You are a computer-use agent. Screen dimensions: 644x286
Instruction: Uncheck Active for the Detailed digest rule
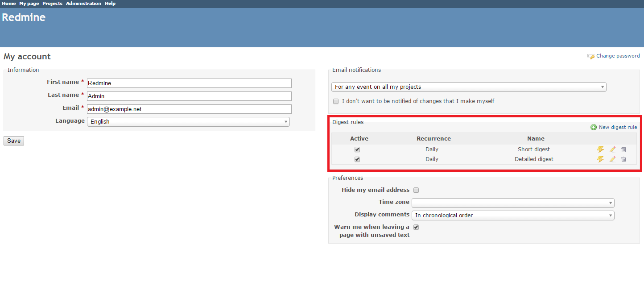point(357,159)
